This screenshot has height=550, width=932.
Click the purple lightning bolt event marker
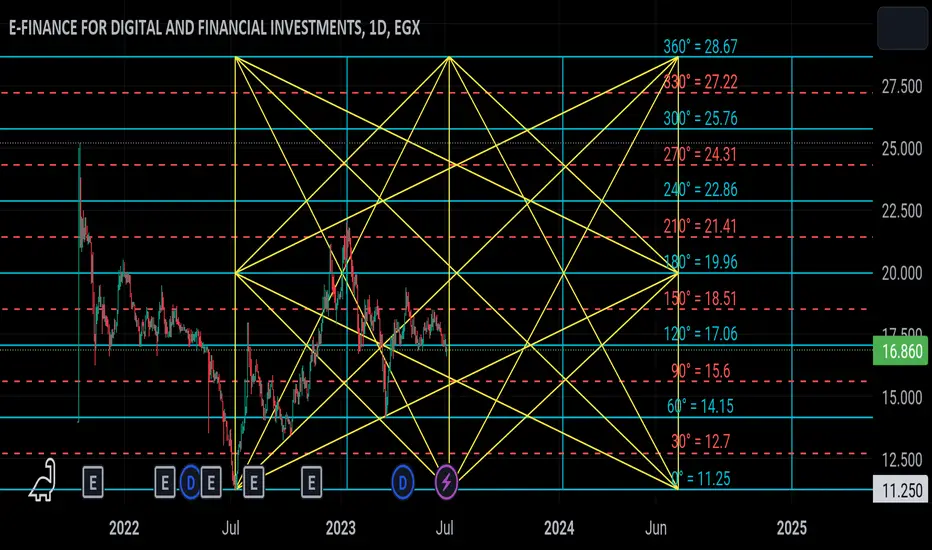tap(446, 482)
